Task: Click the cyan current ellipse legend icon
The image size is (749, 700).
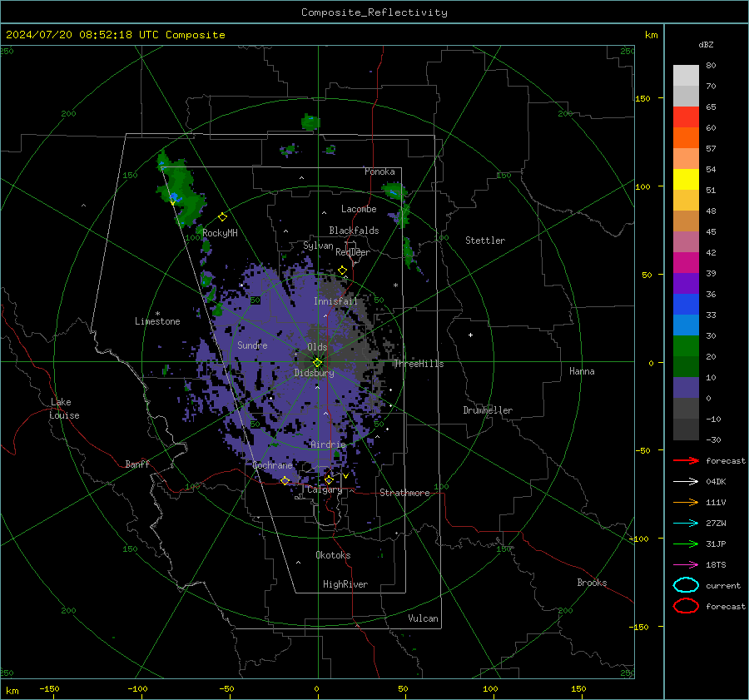Action: click(x=686, y=585)
